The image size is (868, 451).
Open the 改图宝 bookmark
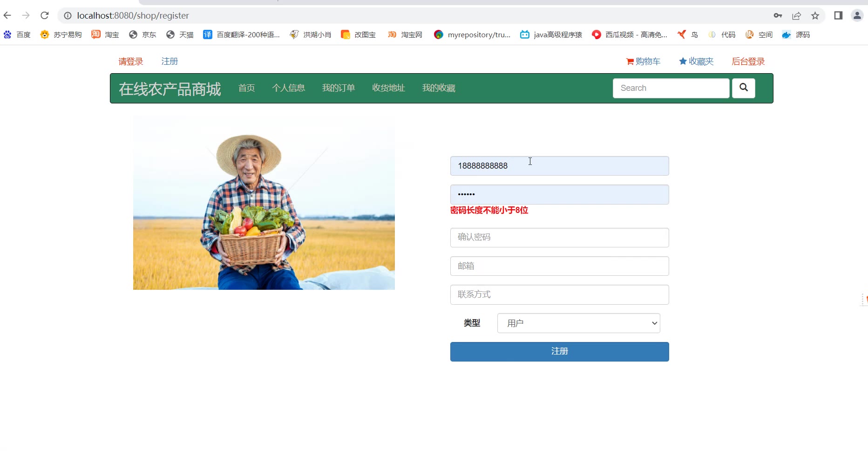coord(358,34)
